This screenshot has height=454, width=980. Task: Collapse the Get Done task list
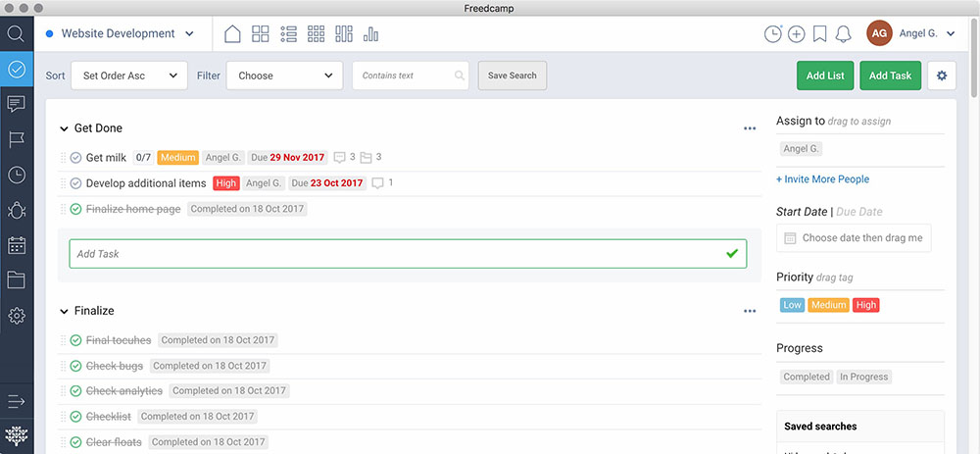65,128
